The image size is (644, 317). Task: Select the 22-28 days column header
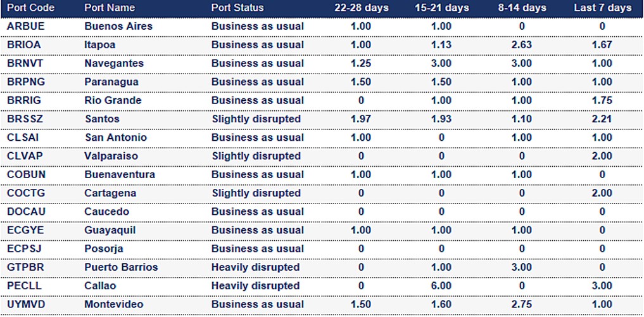click(x=362, y=8)
